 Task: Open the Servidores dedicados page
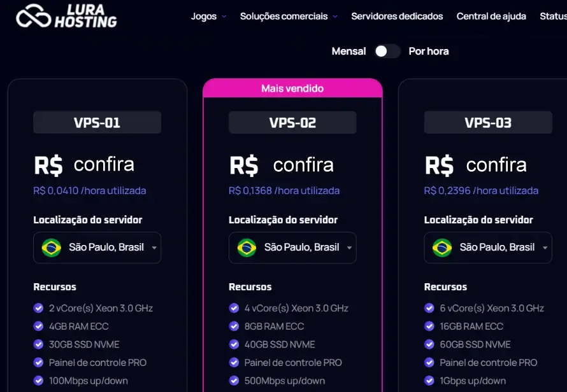click(397, 17)
